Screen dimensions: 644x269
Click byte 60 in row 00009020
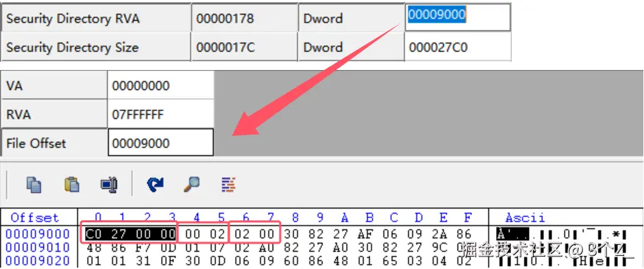pos(291,260)
